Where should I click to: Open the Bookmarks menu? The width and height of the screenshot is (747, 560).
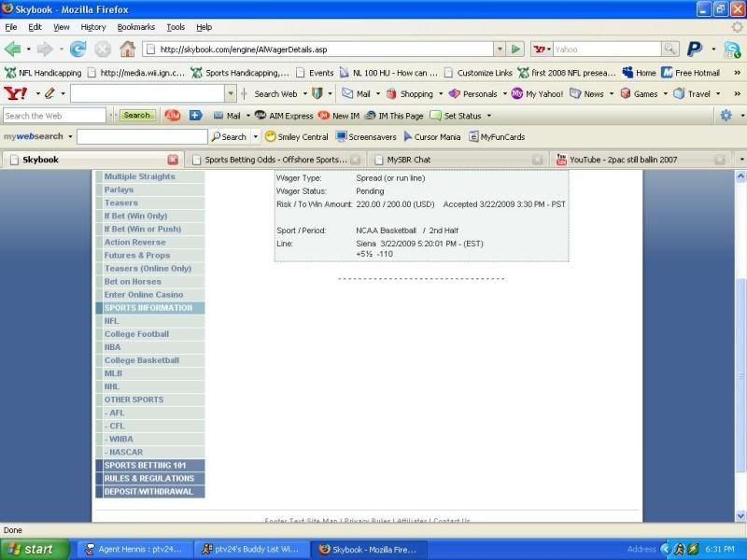pyautogui.click(x=135, y=27)
